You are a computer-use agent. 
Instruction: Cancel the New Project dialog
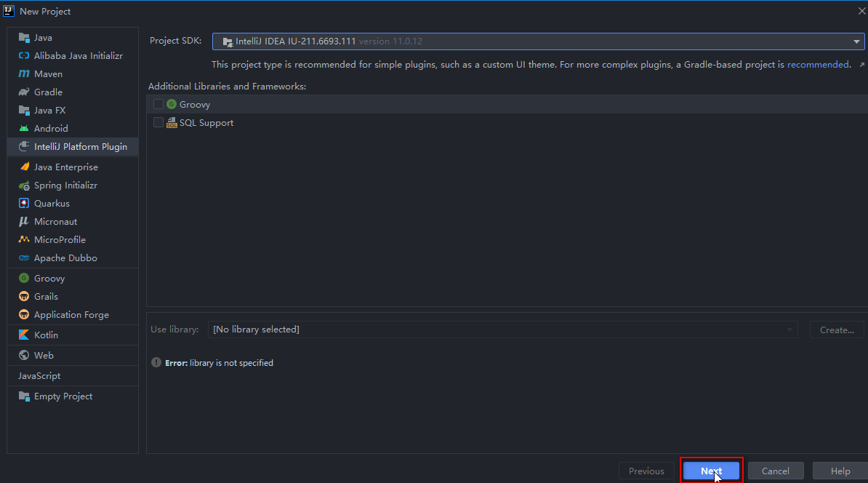[x=776, y=471]
